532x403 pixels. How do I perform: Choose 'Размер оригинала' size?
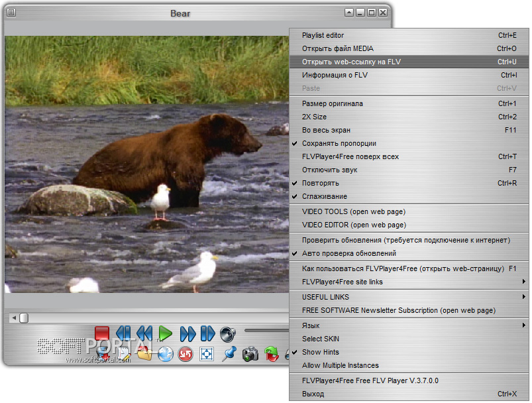tap(409, 104)
